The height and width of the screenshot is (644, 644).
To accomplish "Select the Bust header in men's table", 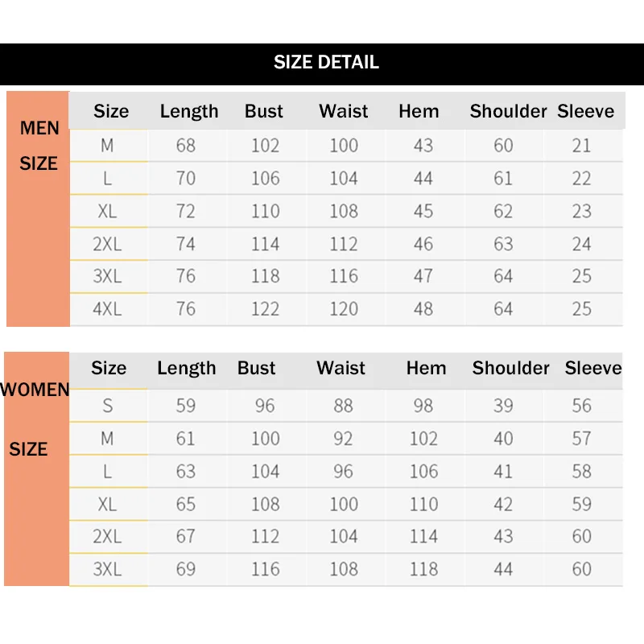I will 264,111.
